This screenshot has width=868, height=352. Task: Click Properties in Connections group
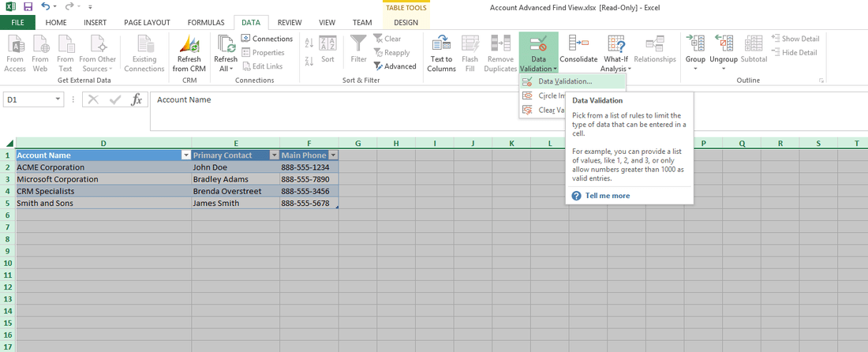point(263,53)
